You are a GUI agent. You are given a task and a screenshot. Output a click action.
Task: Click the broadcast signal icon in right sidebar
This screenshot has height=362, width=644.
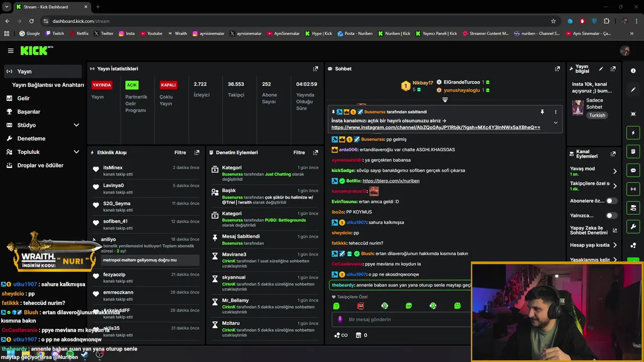pyautogui.click(x=633, y=189)
